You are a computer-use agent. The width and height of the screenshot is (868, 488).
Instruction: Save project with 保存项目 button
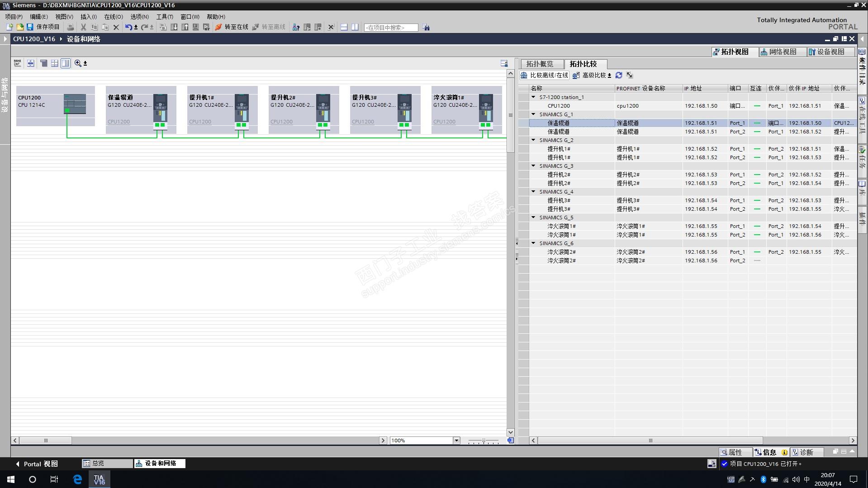43,27
